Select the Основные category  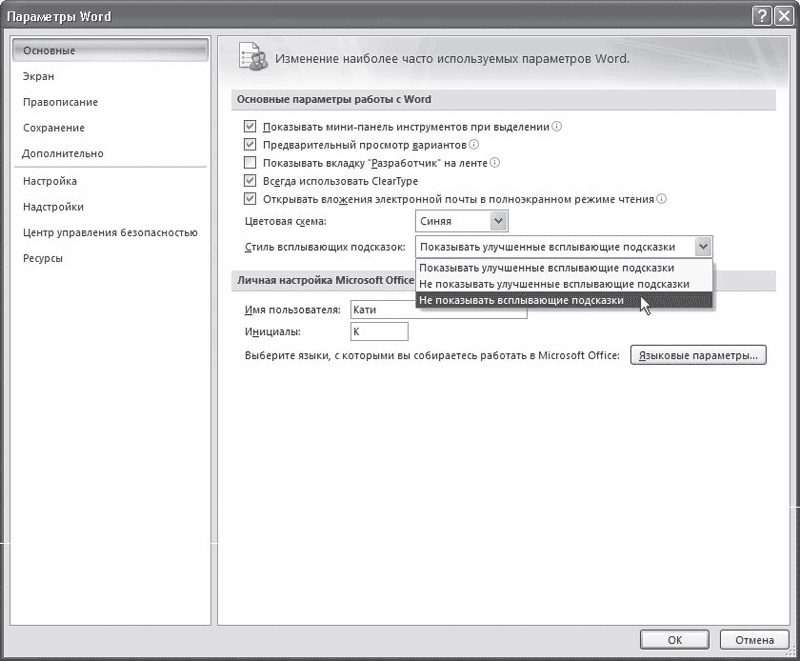pos(110,50)
